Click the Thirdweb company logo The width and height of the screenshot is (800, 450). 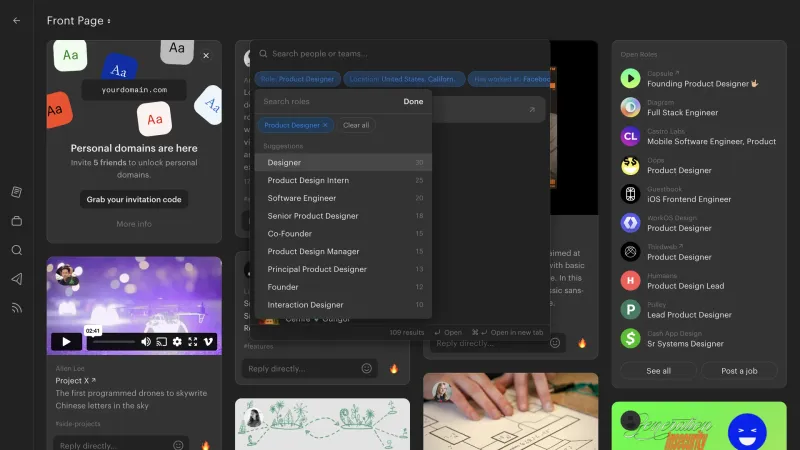coord(631,252)
